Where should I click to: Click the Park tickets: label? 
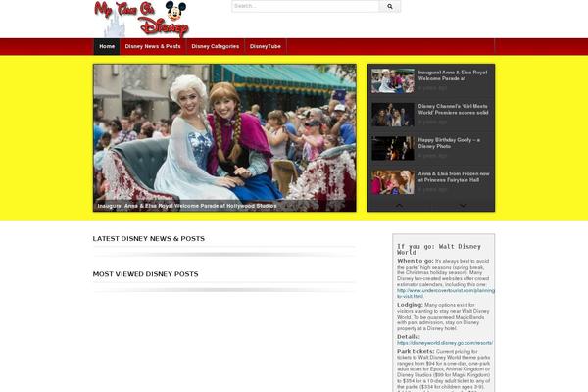[416, 351]
